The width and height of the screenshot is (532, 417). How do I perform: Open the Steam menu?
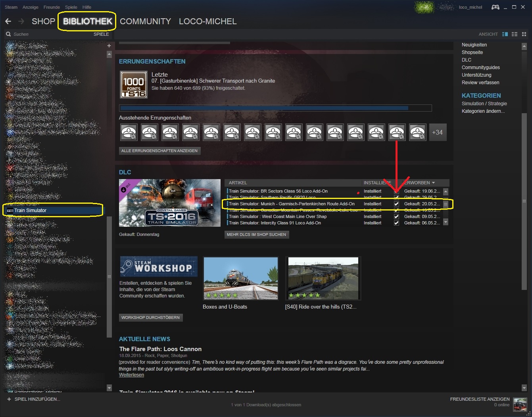(11, 7)
